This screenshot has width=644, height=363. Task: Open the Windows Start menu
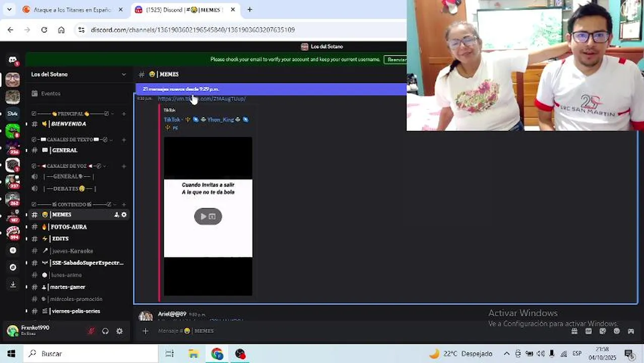tap(11, 354)
